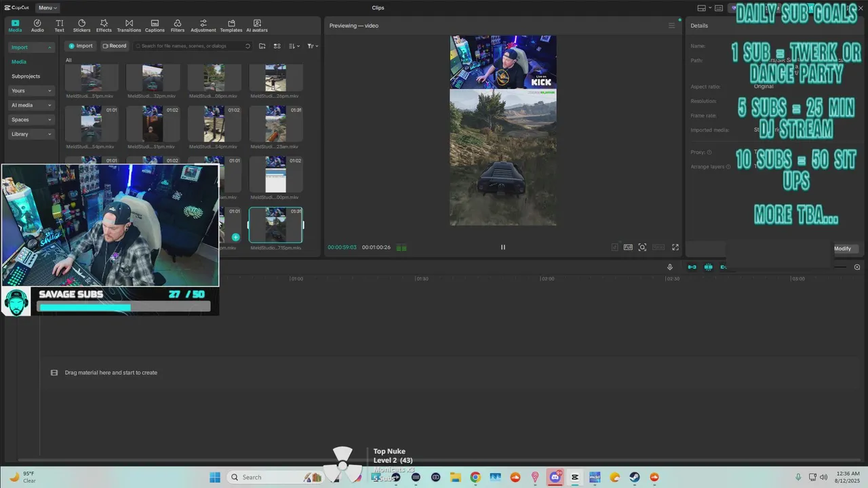Toggle the auto snapping icon
868x488 pixels.
(x=708, y=267)
